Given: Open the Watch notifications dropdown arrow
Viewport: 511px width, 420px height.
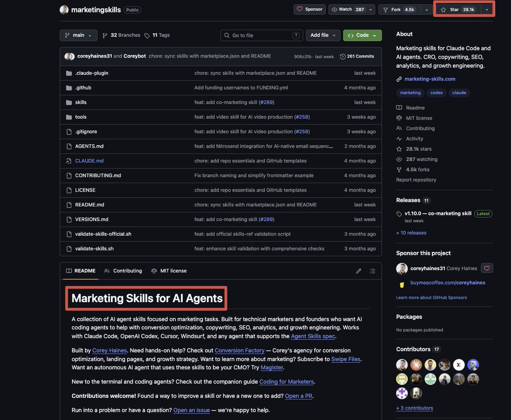Looking at the screenshot, I should 370,9.
